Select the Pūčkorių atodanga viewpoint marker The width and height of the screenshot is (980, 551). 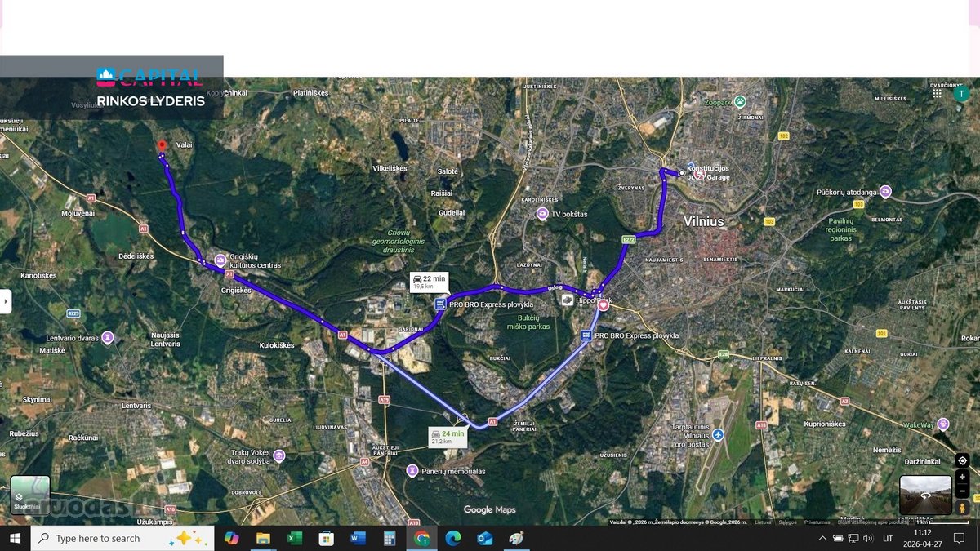[885, 192]
